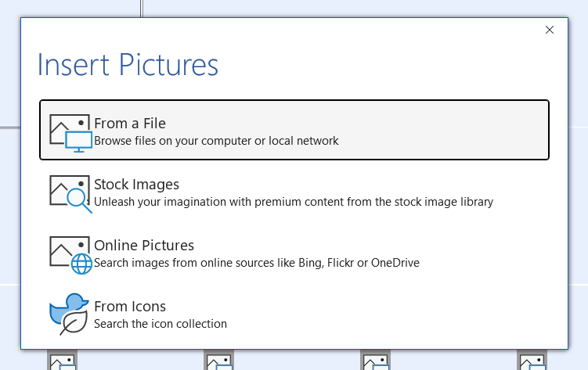Click 'Search images from online sources' description
The height and width of the screenshot is (370, 588).
(x=257, y=263)
